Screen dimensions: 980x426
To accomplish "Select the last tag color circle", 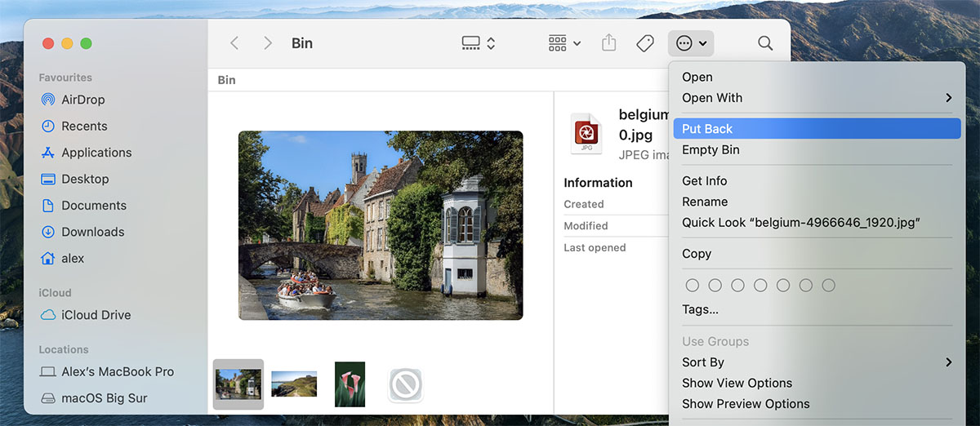I will coord(829,285).
